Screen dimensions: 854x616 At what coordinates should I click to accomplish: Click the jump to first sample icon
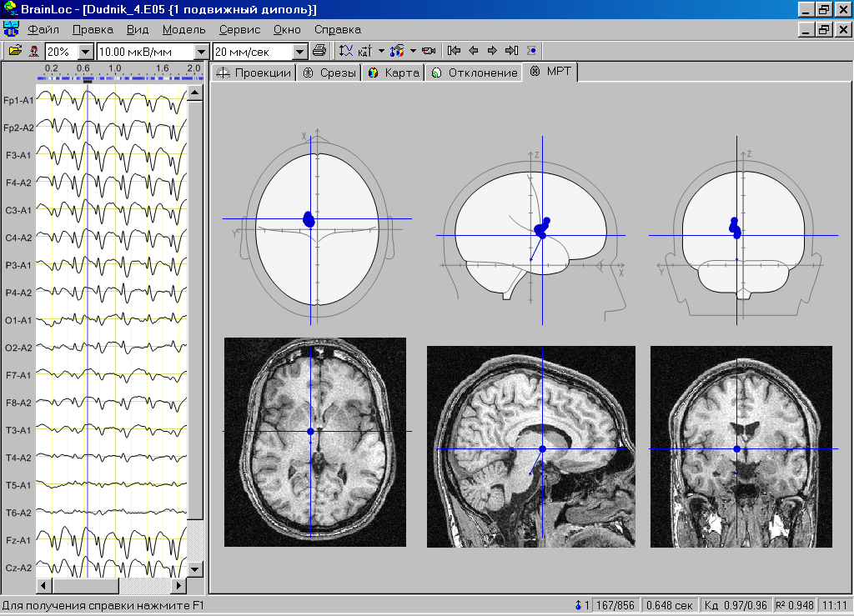(x=454, y=51)
